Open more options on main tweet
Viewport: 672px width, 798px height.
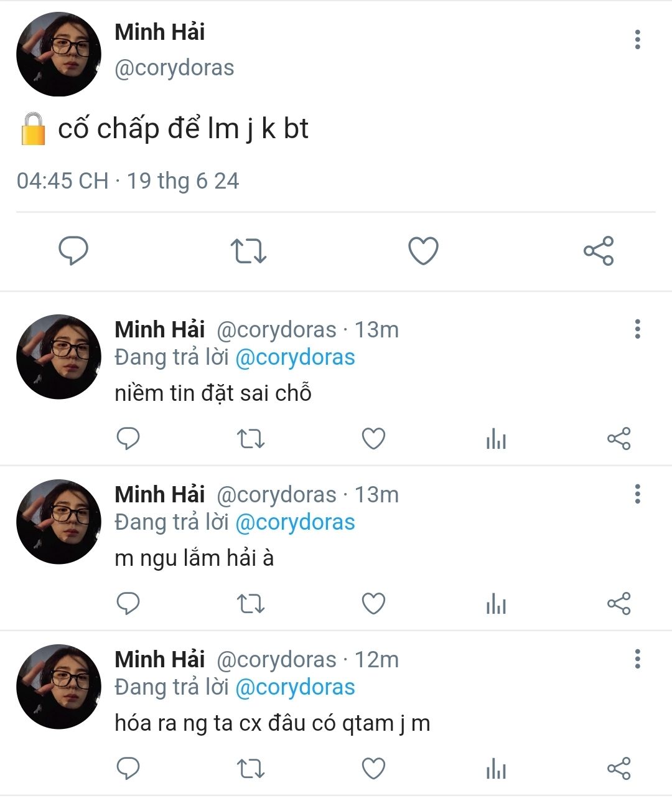pos(637,40)
